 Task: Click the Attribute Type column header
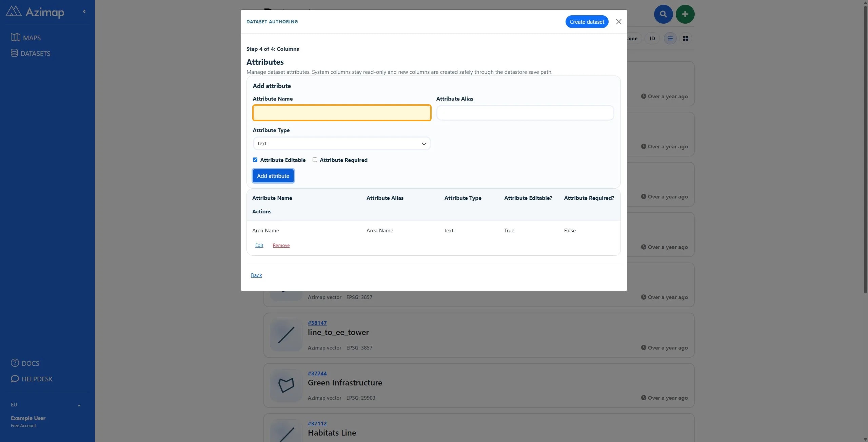463,198
